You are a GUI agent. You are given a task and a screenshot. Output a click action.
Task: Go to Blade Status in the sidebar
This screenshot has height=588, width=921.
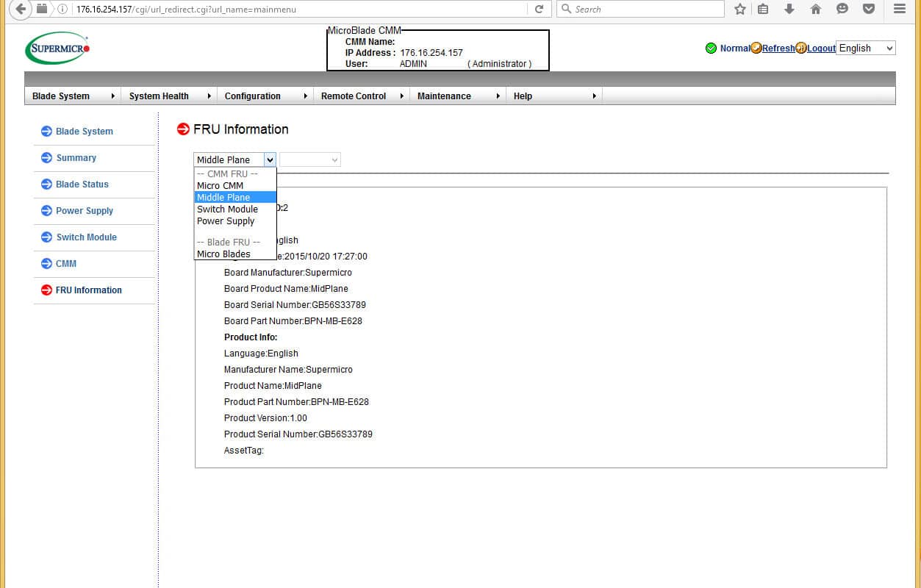[x=82, y=184]
